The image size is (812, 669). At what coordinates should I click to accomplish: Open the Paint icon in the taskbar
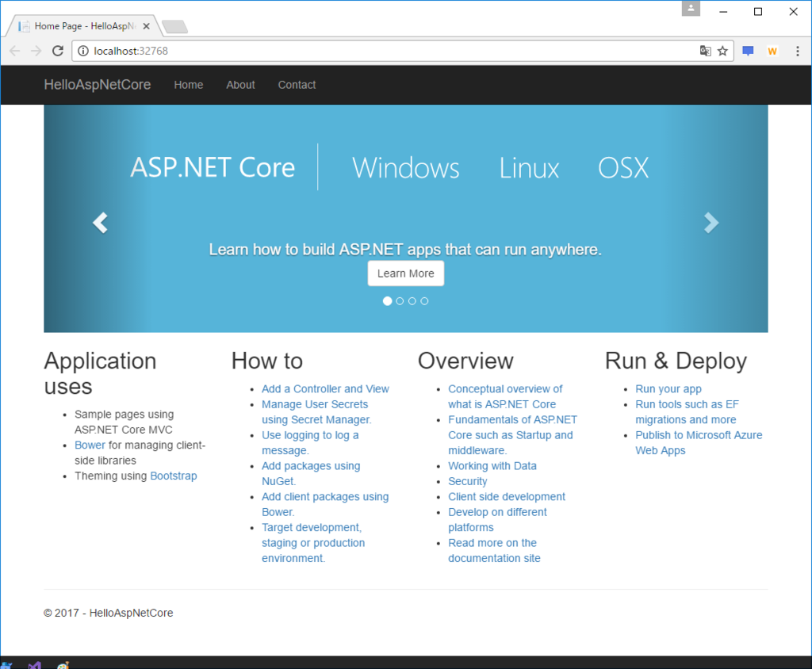[63, 665]
